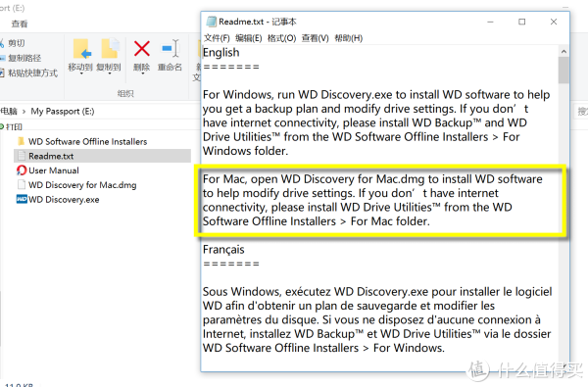Select WD Software Offline Installers folder
Viewport: 588px width, 387px height.
[x=88, y=142]
